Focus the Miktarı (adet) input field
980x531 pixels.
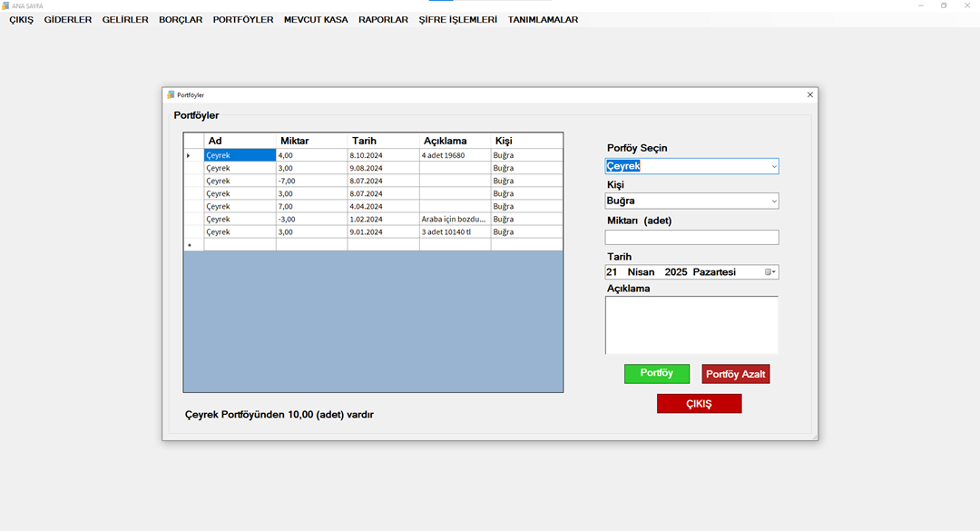click(x=691, y=238)
